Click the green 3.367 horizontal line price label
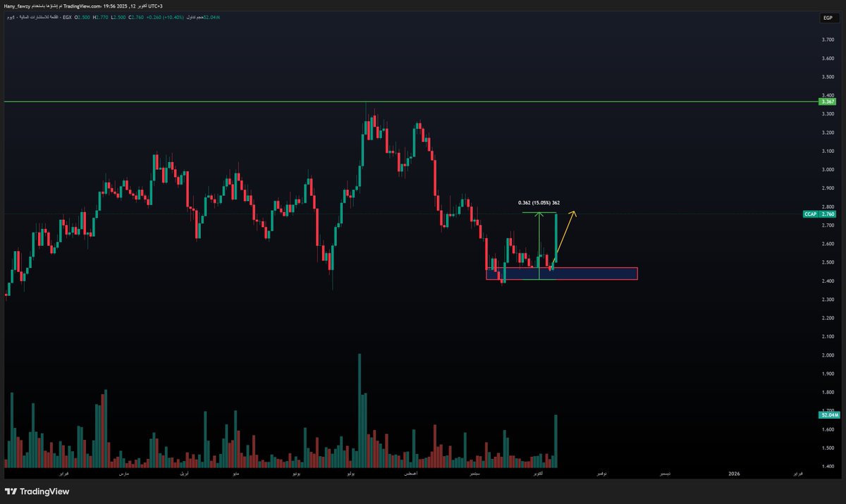The image size is (846, 504). pyautogui.click(x=828, y=102)
